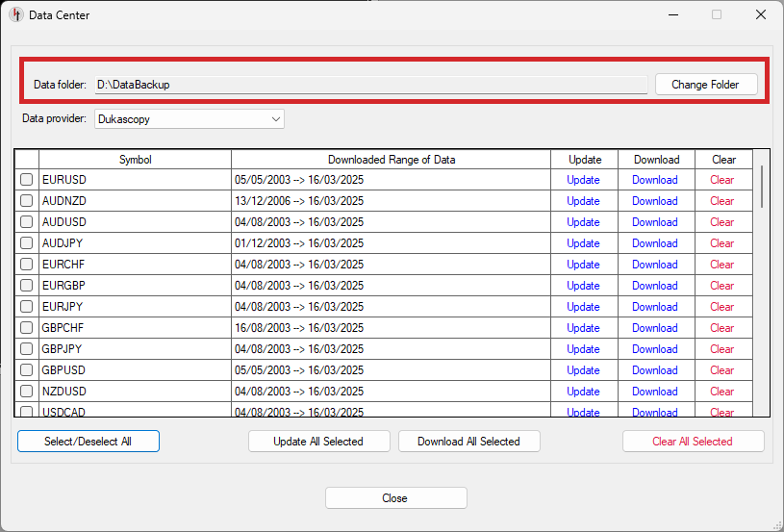Download EURCHF data
This screenshot has width=784, height=532.
(655, 264)
